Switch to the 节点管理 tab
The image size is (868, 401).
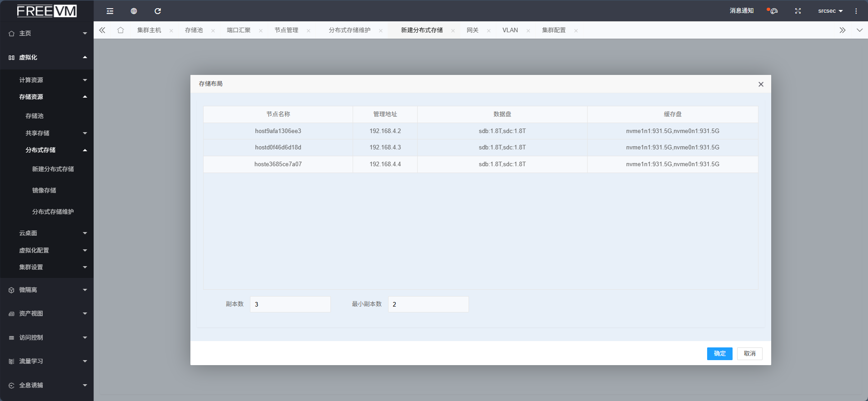(286, 30)
